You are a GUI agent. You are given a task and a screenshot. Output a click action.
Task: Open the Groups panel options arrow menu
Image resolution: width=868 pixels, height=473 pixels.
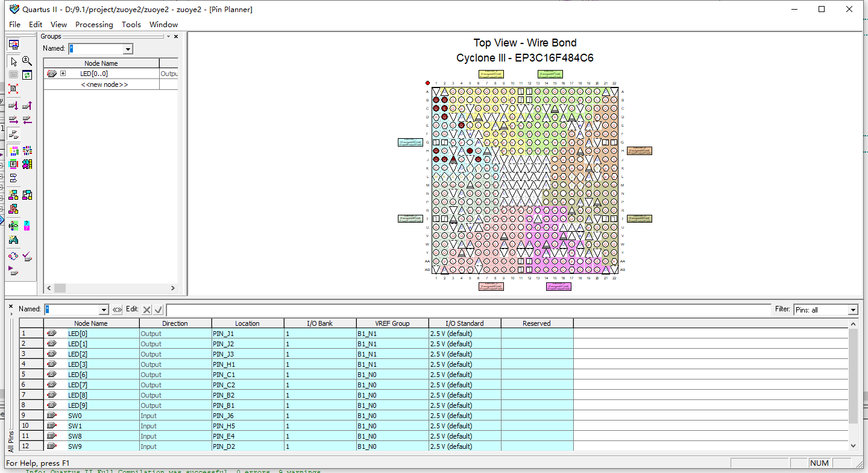pos(168,37)
